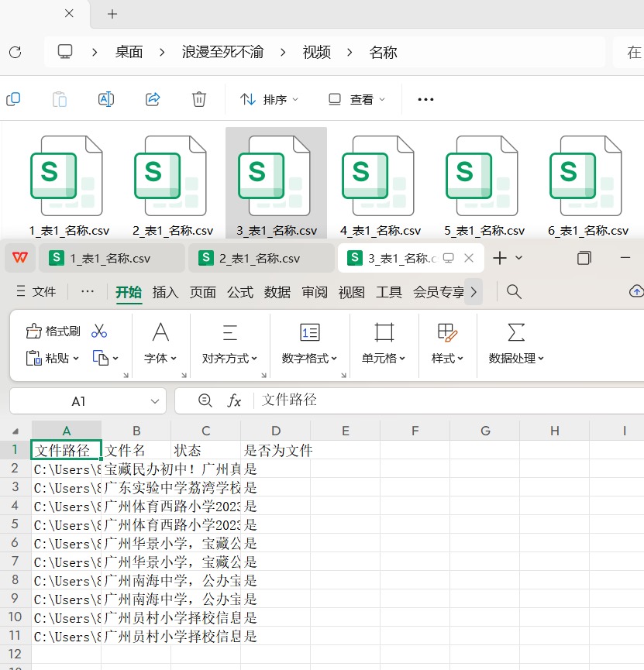
Task: Click the 文件 hamburger menu icon
Action: [20, 291]
